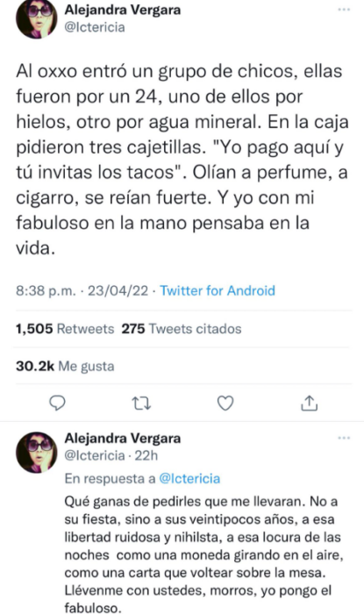Screen dimensions: 364x614
Task: Open the top profile avatar of Alejandra Vergara
Action: click(x=37, y=18)
